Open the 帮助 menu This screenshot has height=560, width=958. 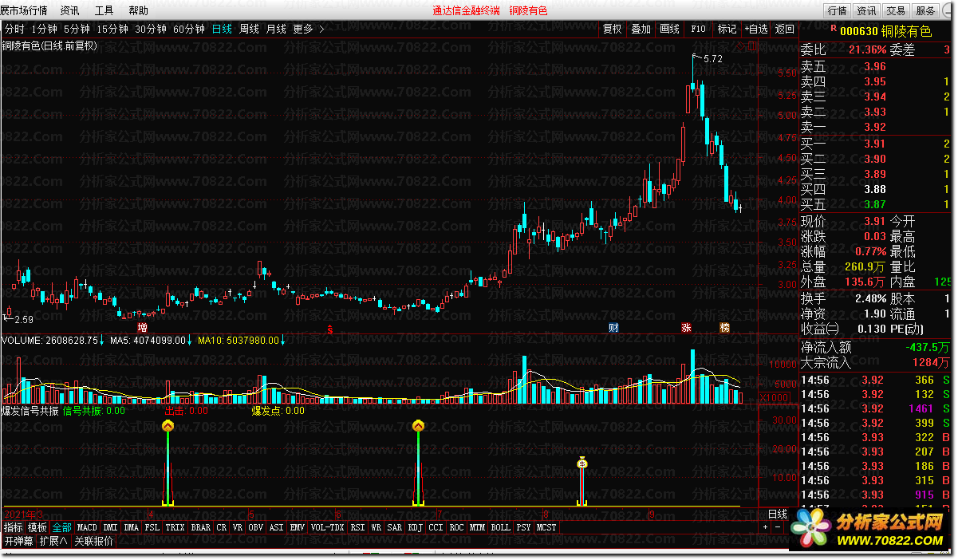click(138, 10)
